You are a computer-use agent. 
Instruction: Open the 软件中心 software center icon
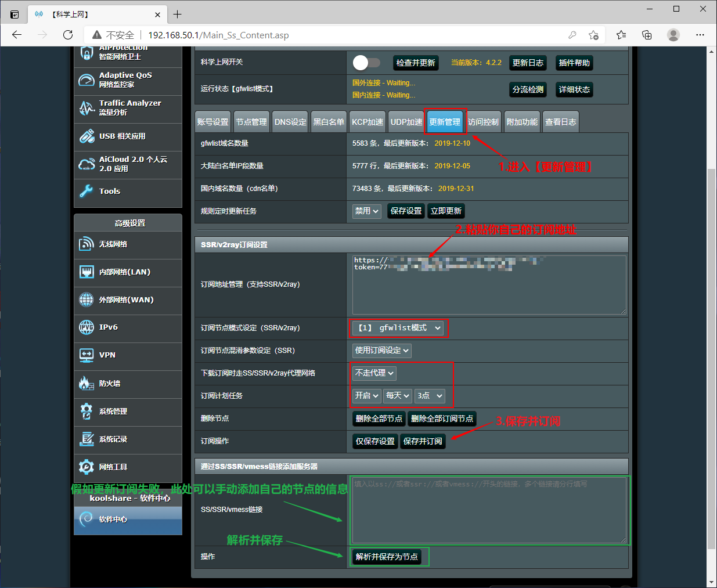(x=87, y=519)
